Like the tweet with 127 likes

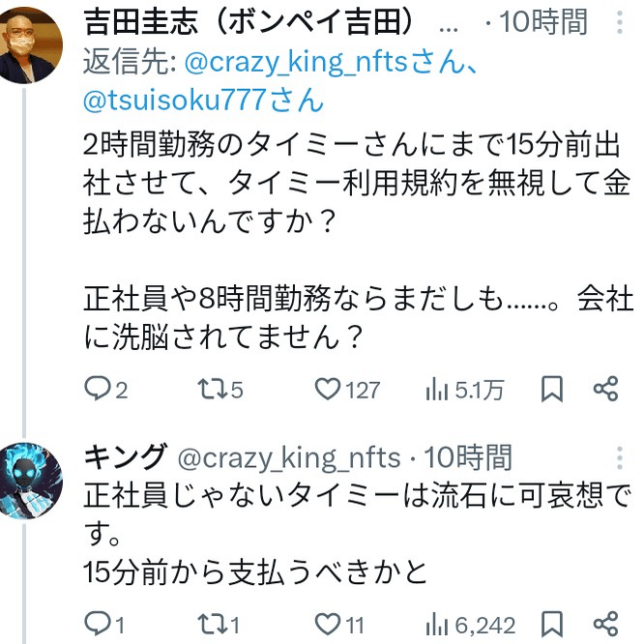[329, 389]
